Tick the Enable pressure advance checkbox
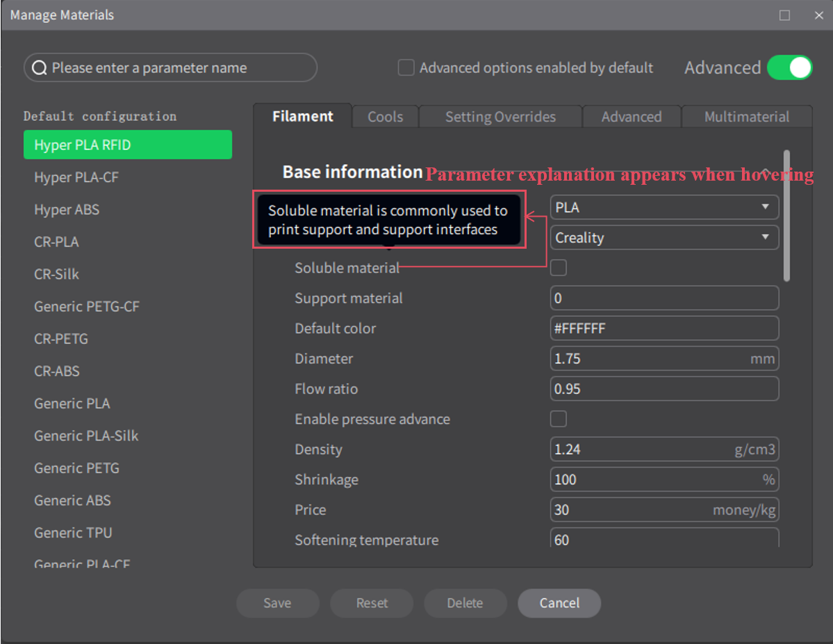This screenshot has height=644, width=833. 559,419
